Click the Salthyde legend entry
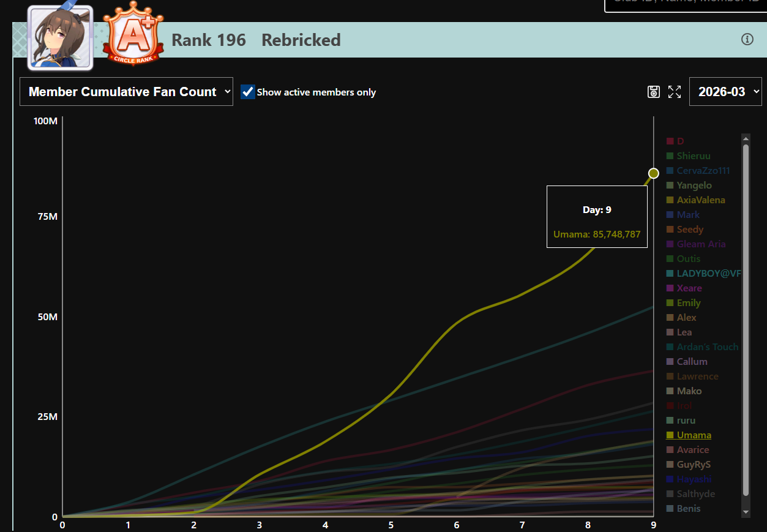Viewport: 767px width, 532px height. [x=690, y=494]
